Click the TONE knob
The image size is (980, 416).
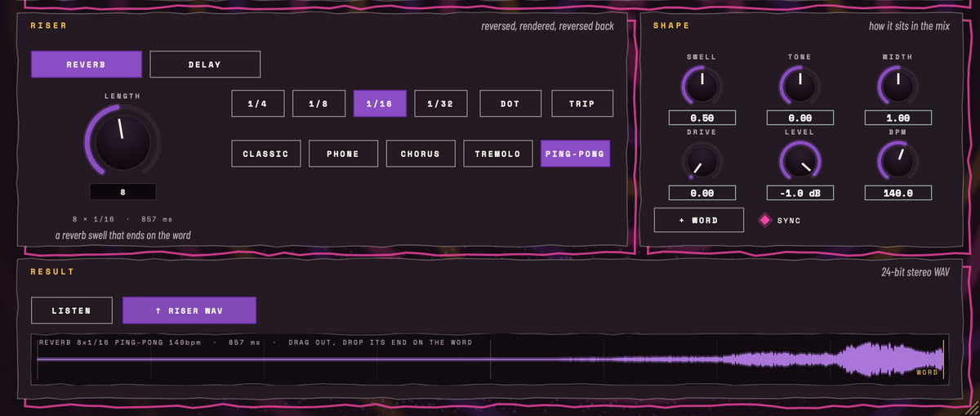800,85
